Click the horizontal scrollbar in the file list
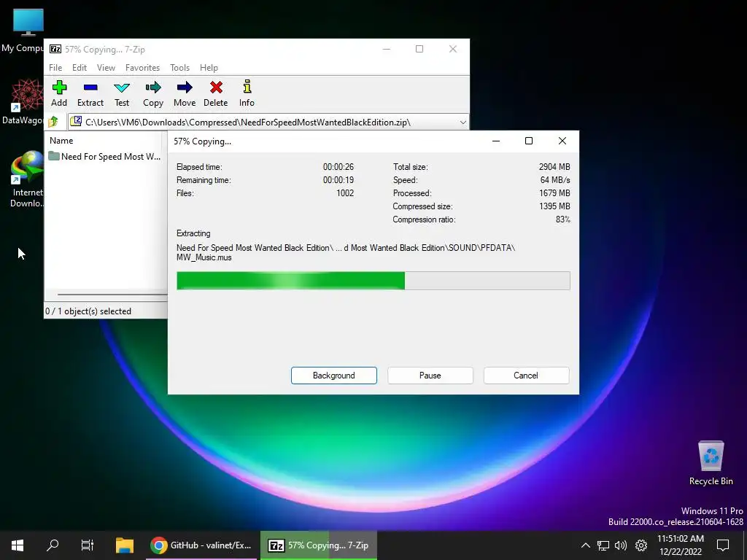This screenshot has height=560, width=747. (112, 295)
